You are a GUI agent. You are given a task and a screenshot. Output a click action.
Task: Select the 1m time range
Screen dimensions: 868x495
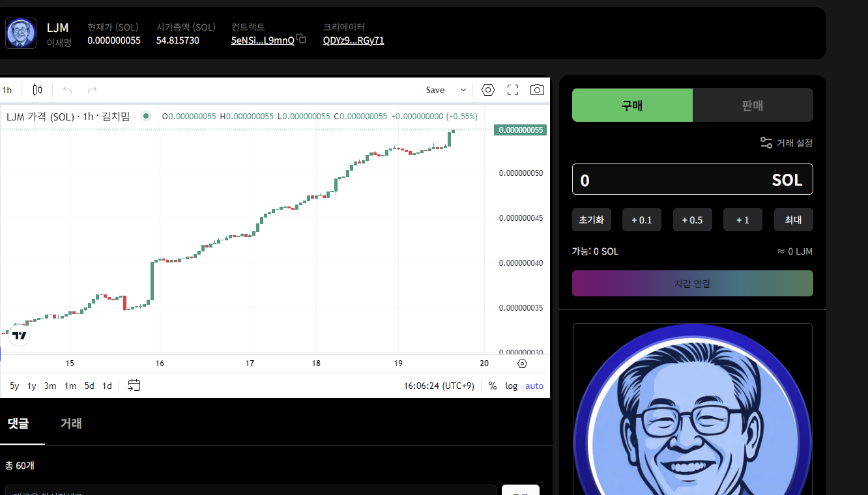pyautogui.click(x=70, y=386)
